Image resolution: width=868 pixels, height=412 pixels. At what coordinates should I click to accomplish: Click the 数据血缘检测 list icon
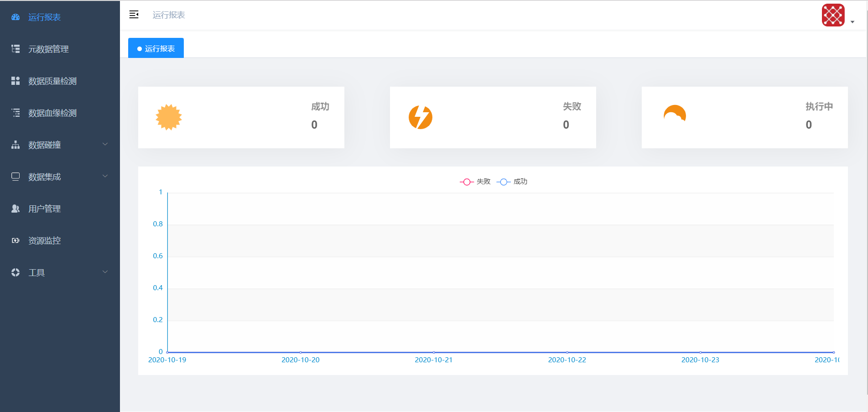tap(16, 113)
